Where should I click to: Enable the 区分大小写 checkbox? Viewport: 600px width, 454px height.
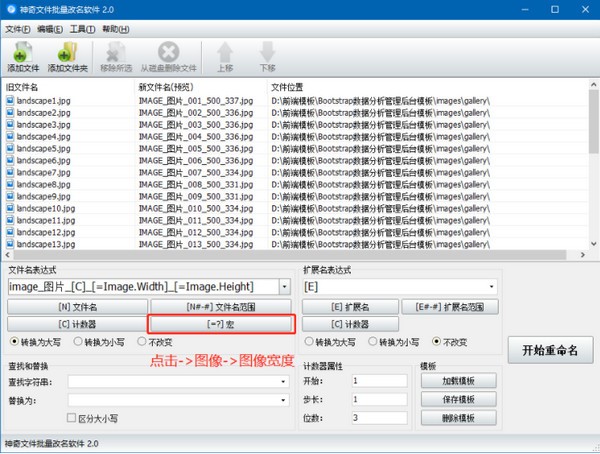pos(71,419)
